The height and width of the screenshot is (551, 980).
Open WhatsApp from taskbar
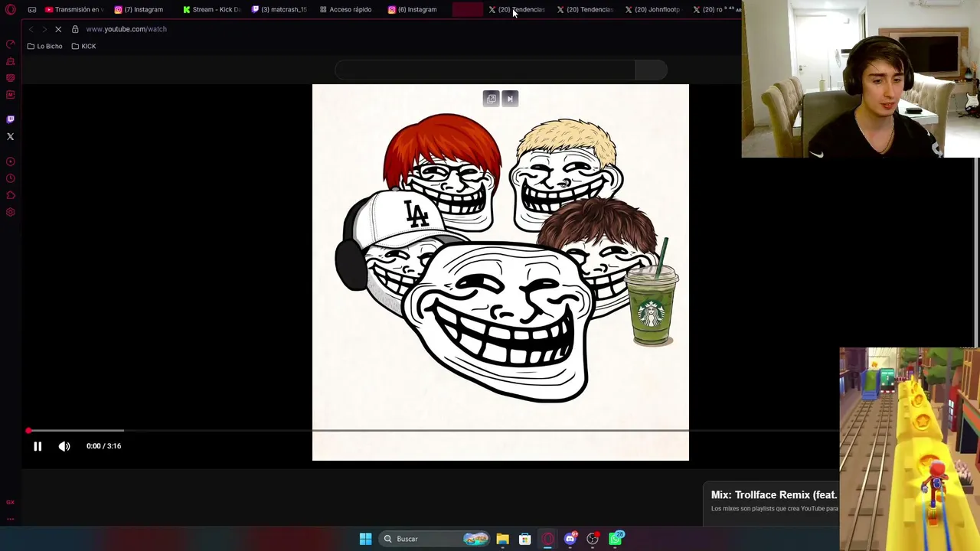pos(616,539)
